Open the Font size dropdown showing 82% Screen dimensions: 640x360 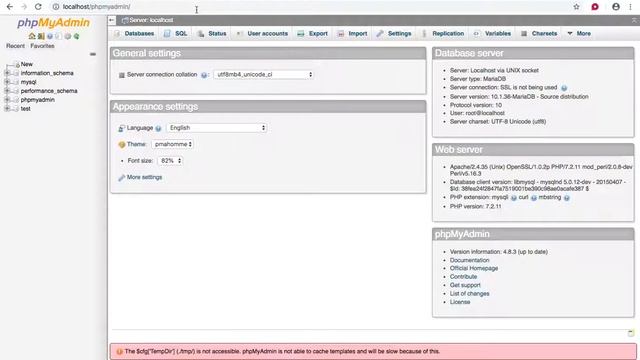click(x=170, y=161)
